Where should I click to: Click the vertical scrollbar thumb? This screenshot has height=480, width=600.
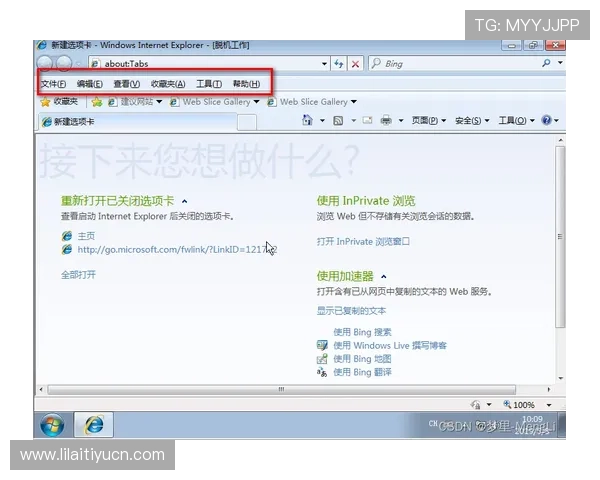[560, 237]
